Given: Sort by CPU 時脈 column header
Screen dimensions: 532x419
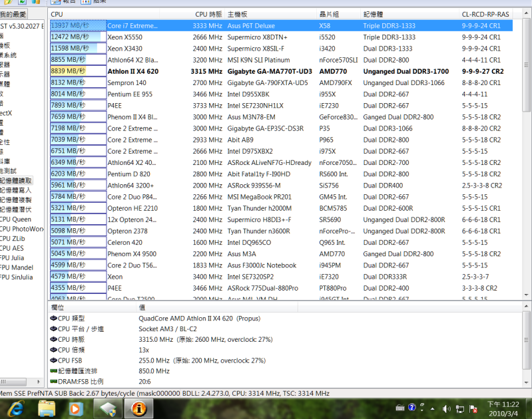Looking at the screenshot, I should [208, 13].
